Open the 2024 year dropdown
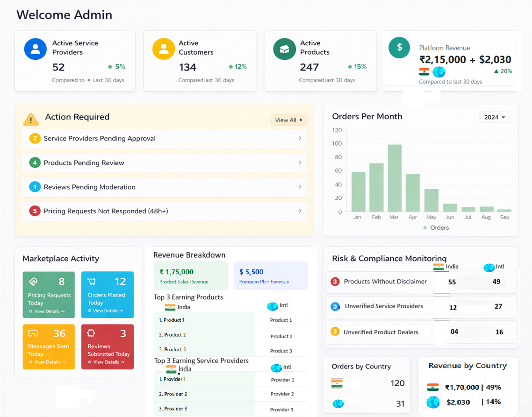This screenshot has height=417, width=532. pos(494,117)
